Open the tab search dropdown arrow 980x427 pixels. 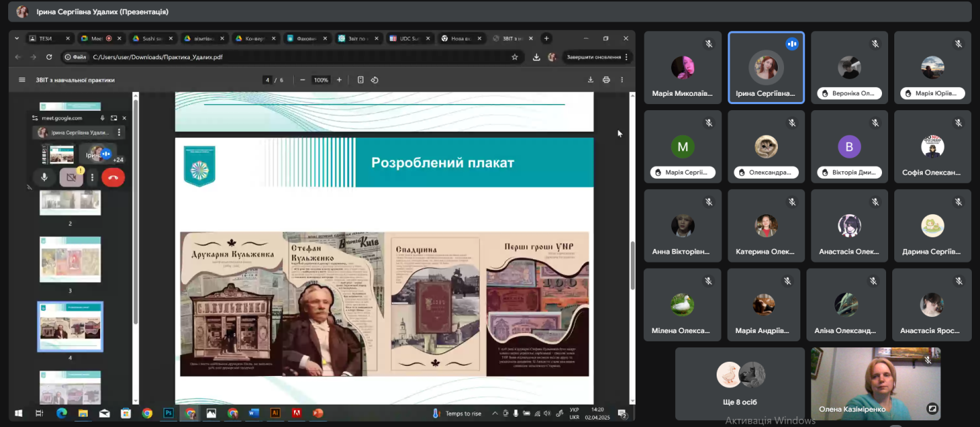click(17, 39)
